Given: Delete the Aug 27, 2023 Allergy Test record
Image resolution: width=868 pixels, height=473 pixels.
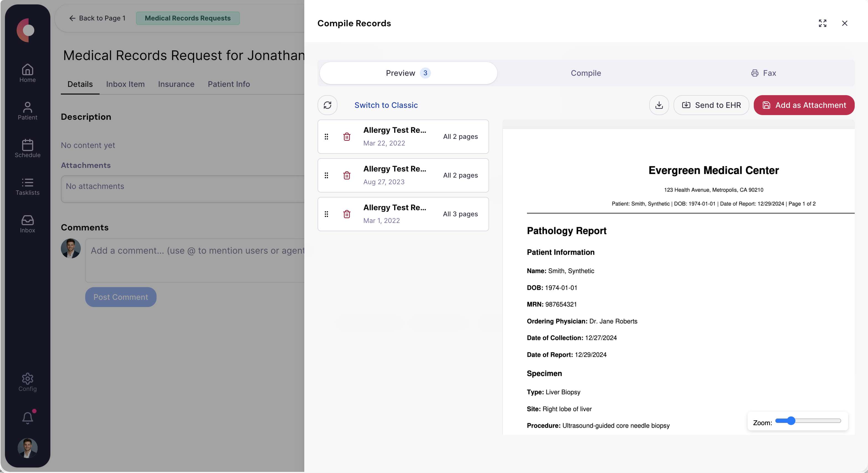Looking at the screenshot, I should 346,175.
